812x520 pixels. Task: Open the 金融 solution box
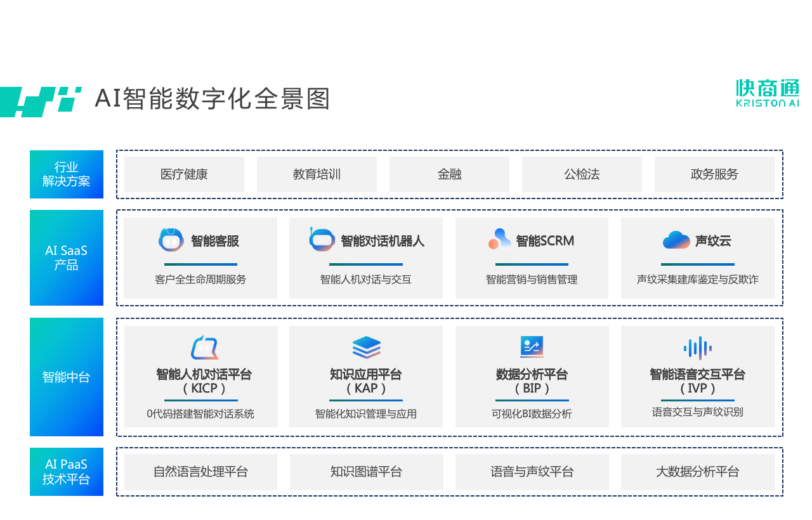coord(449,174)
